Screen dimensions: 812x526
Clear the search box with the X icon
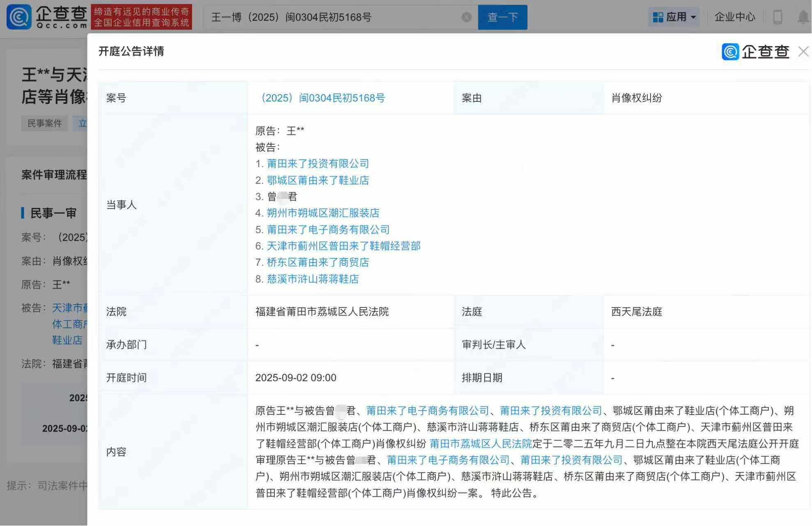pyautogui.click(x=466, y=17)
